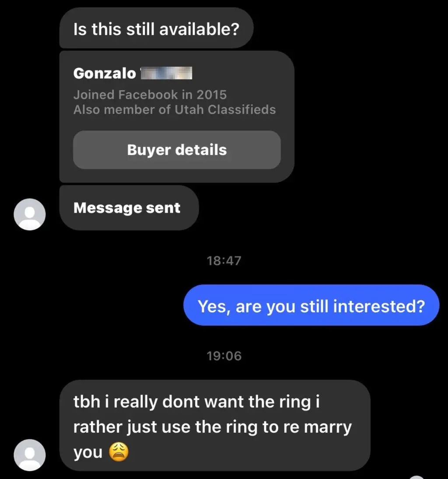Tap the small read-receipt avatar at the bottom
The height and width of the screenshot is (479, 448).
tap(418, 476)
